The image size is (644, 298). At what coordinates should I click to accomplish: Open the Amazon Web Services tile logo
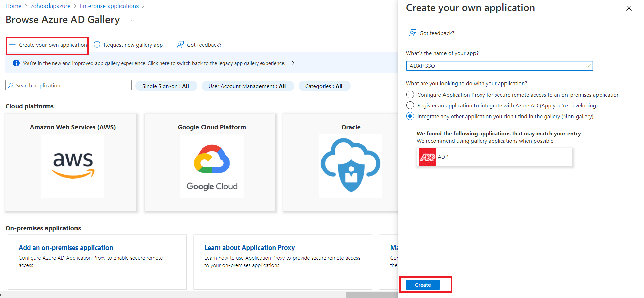(73, 165)
